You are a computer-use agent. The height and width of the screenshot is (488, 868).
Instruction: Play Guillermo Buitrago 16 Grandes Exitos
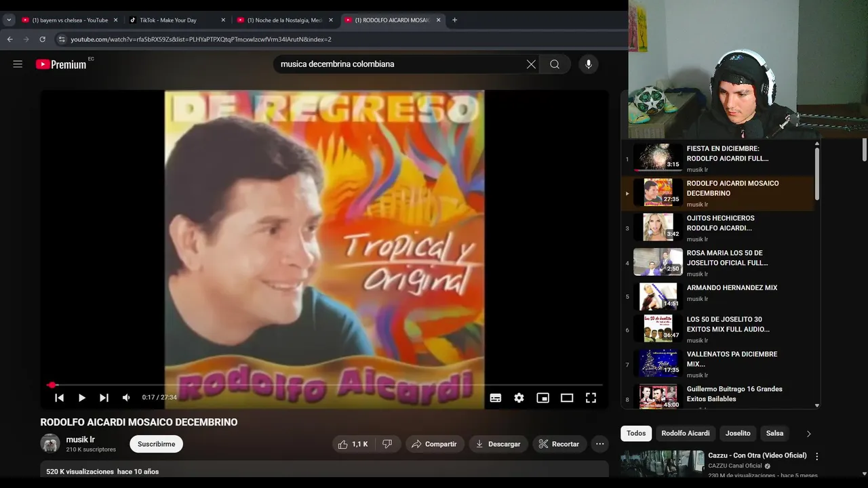(717, 396)
